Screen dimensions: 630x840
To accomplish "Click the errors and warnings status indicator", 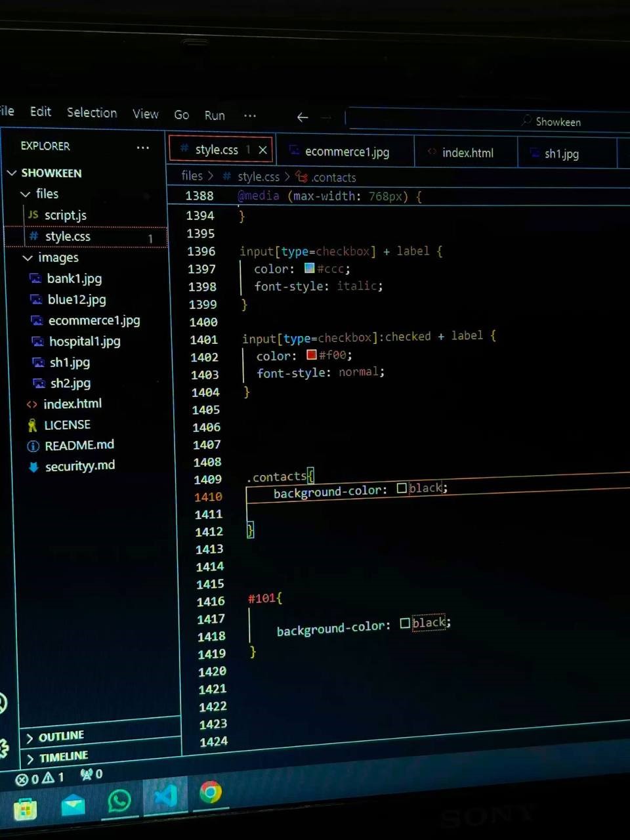I will [40, 779].
